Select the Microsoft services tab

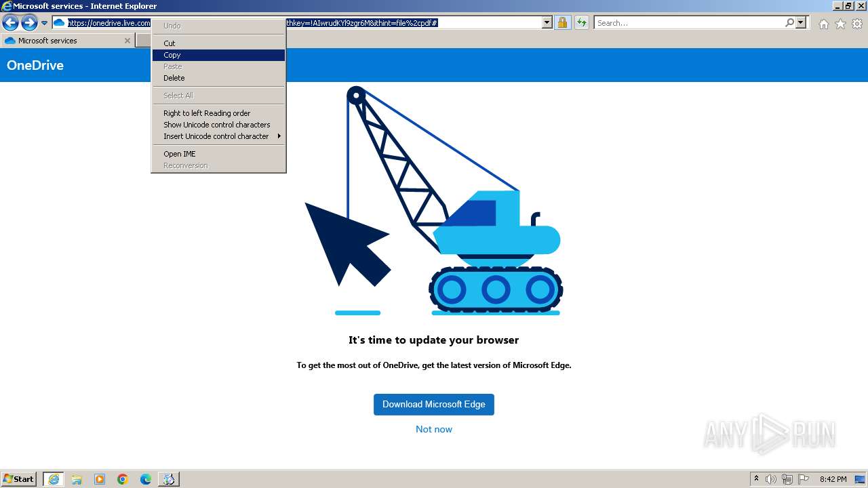68,41
